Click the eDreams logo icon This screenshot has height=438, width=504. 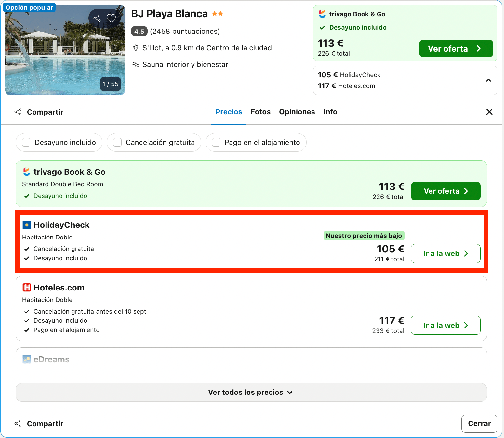coord(27,359)
